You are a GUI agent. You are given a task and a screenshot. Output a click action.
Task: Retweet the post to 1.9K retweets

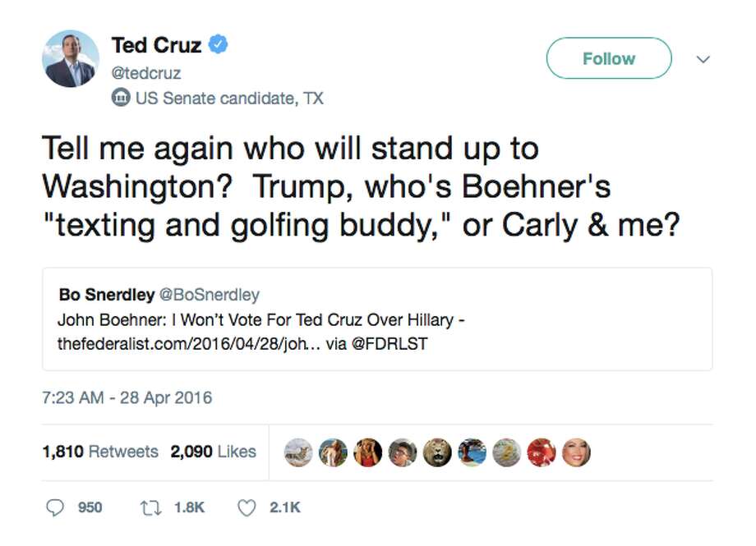click(x=152, y=507)
